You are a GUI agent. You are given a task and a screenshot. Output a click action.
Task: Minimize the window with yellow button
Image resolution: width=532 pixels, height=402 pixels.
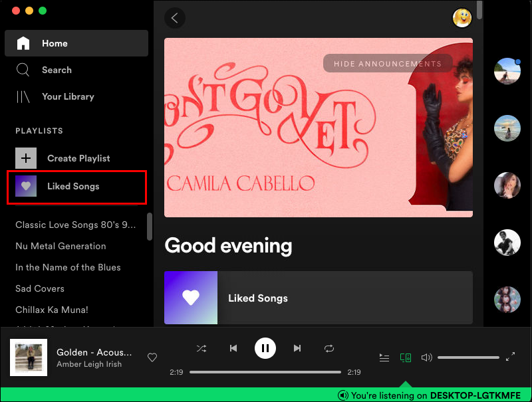click(x=29, y=11)
